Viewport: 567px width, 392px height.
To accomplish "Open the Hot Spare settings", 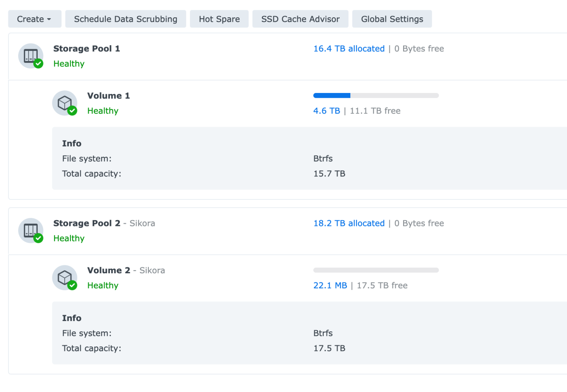I will coord(219,19).
